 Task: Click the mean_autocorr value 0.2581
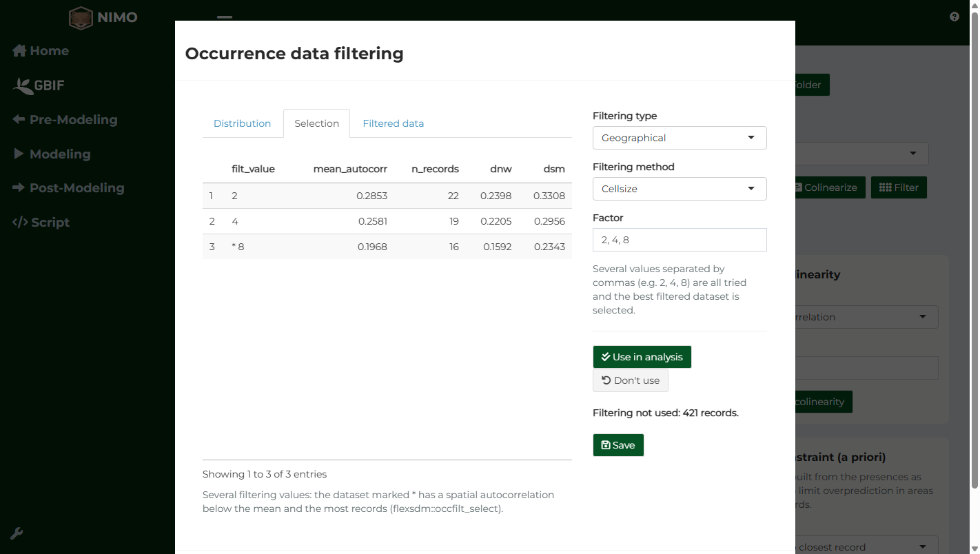pos(373,221)
